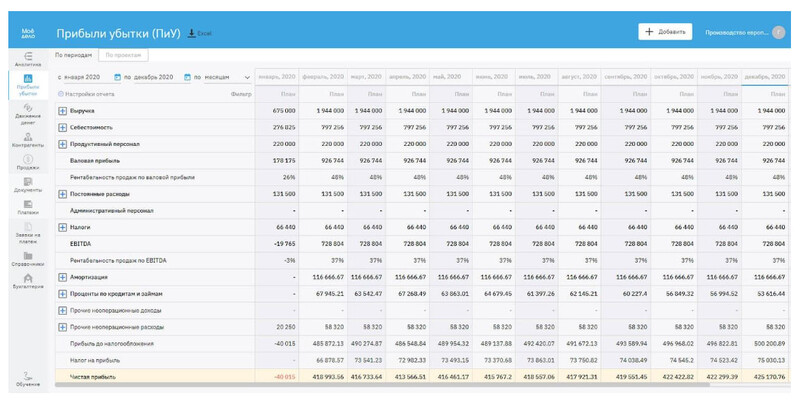Open the по месяцам period dropdown
800x405 pixels.
(x=227, y=77)
